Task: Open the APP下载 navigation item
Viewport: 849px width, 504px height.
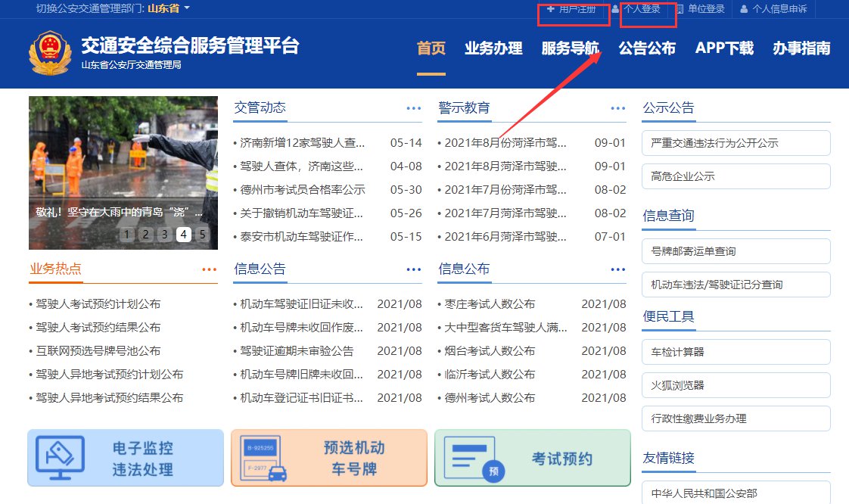Action: [x=724, y=48]
